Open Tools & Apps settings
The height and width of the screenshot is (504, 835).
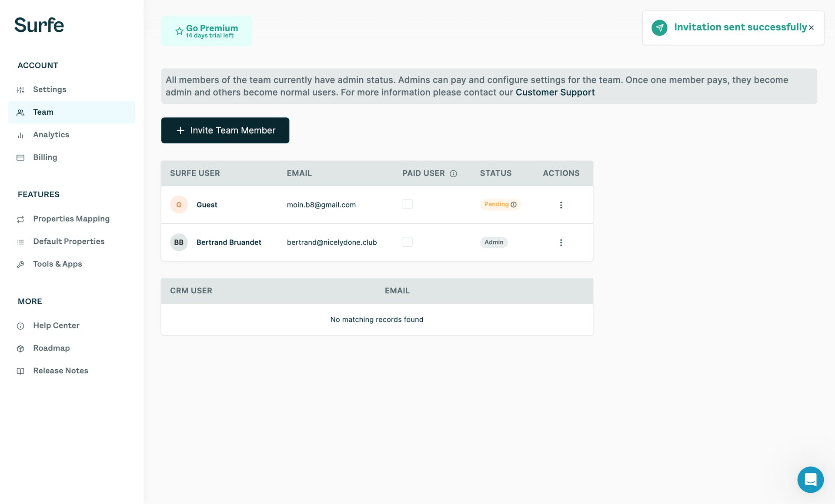point(57,264)
